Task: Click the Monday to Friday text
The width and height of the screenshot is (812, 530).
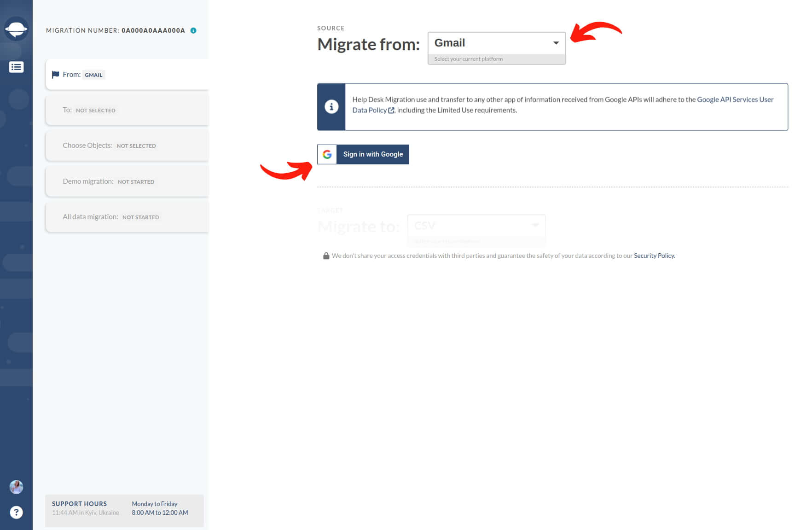Action: pos(155,504)
